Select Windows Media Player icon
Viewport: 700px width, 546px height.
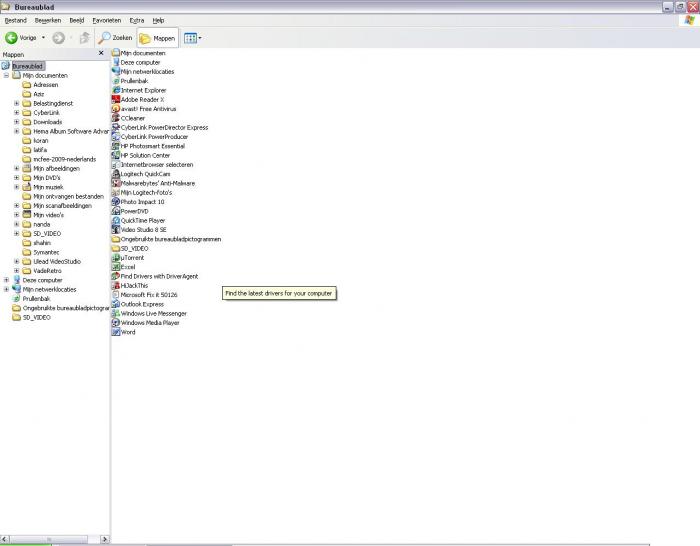116,323
